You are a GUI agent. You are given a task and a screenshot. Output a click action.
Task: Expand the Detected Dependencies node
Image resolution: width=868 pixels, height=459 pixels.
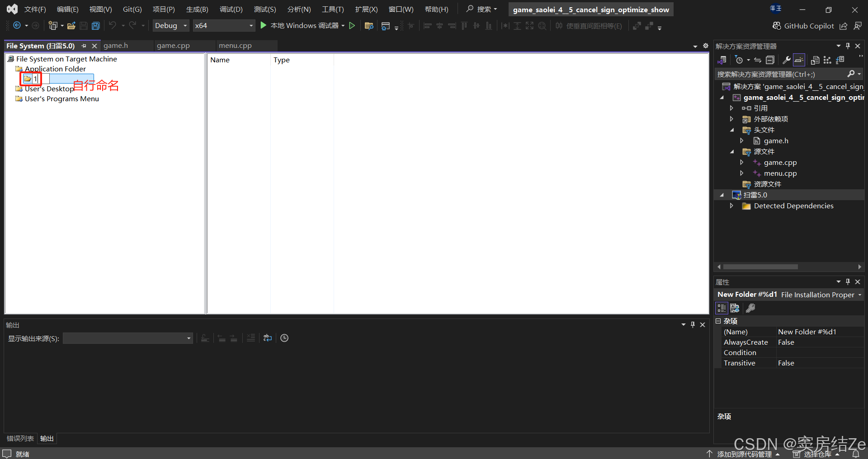[x=732, y=206]
